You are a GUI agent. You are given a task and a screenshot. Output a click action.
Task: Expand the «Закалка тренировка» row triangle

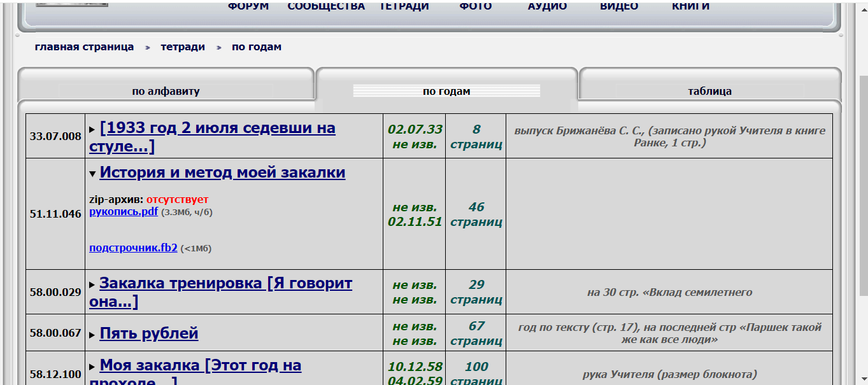92,285
